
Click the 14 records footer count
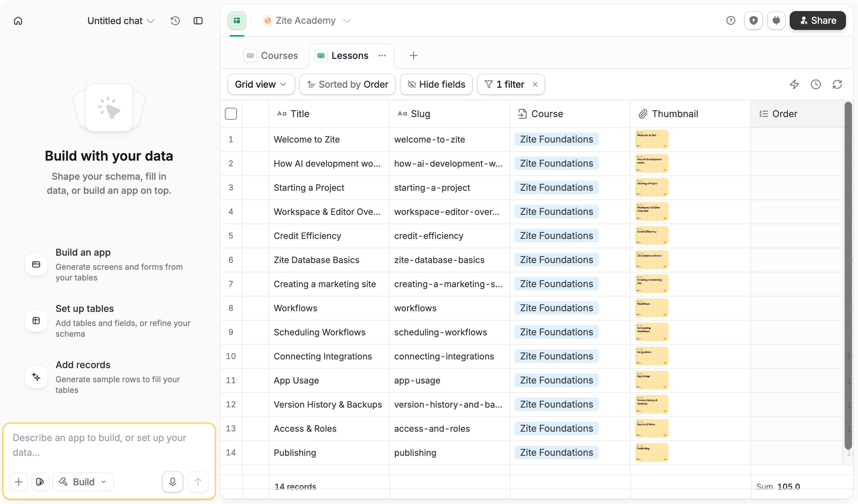point(295,487)
